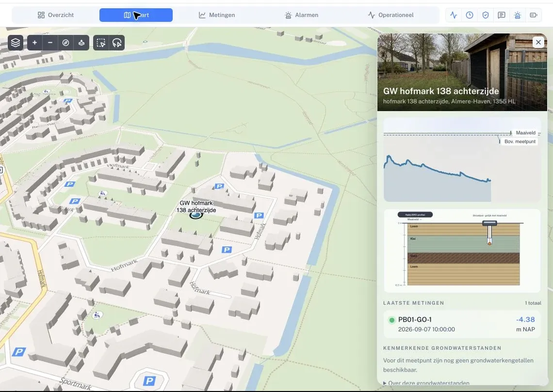The height and width of the screenshot is (392, 553).
Task: Click the parking icon near Sportmark label
Action: 149,381
